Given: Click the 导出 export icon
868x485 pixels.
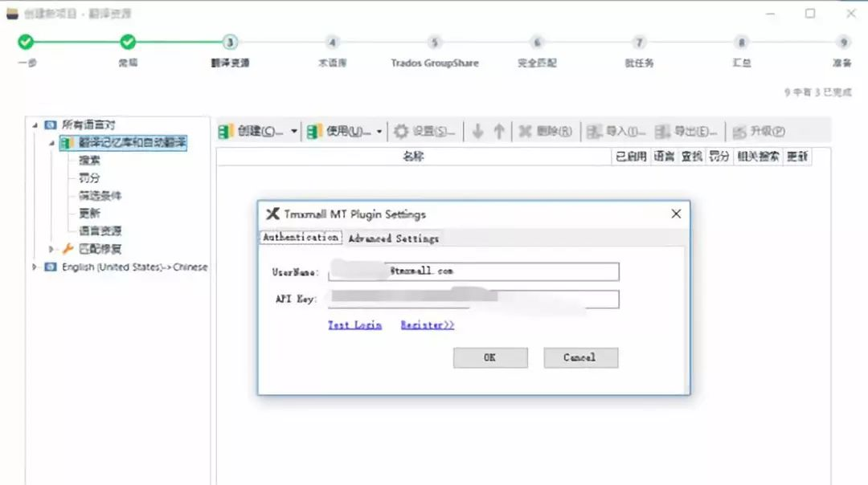Looking at the screenshot, I should [663, 131].
